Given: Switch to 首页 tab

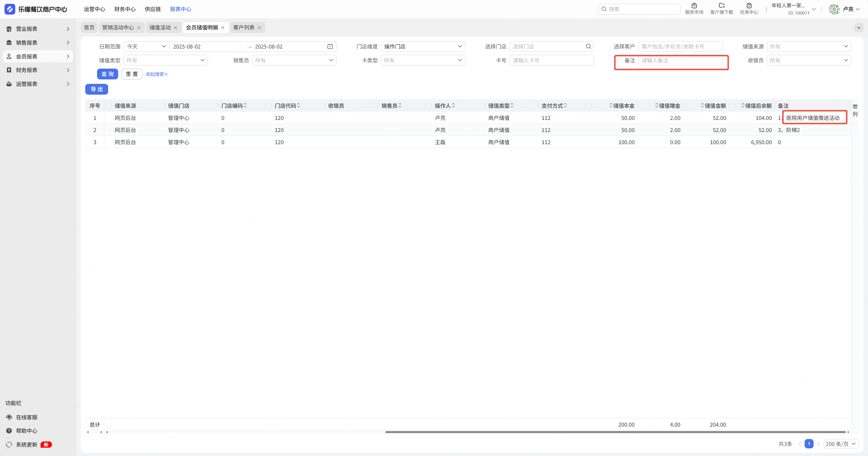Looking at the screenshot, I should [x=89, y=28].
